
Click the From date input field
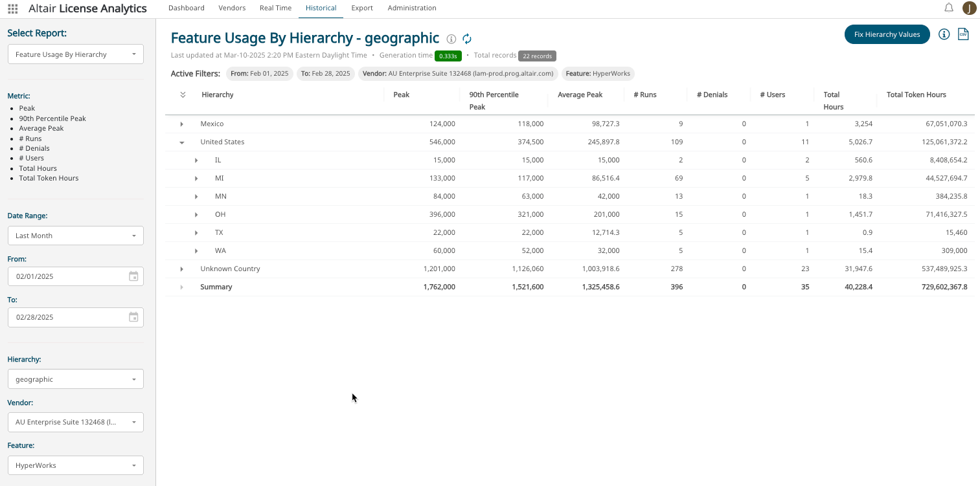(x=65, y=276)
